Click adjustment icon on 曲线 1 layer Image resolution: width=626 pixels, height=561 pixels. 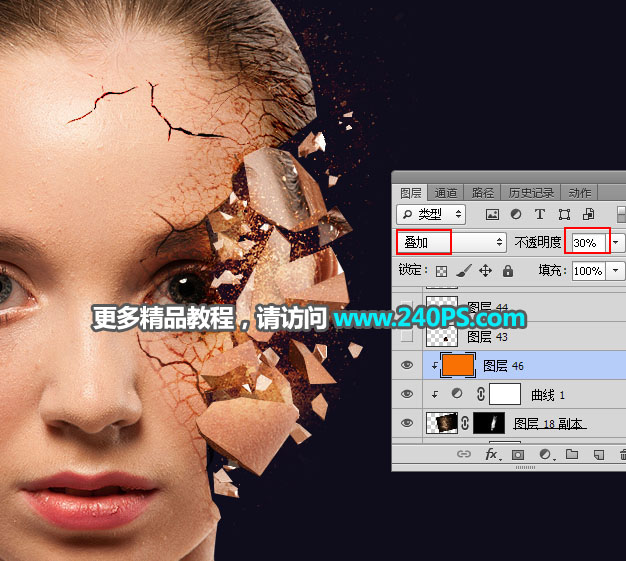pos(457,394)
